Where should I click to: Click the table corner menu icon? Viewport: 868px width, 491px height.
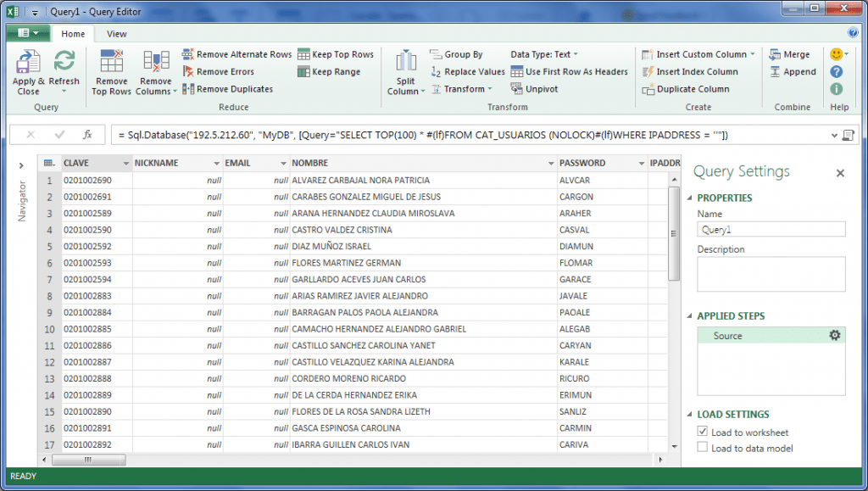pos(49,163)
